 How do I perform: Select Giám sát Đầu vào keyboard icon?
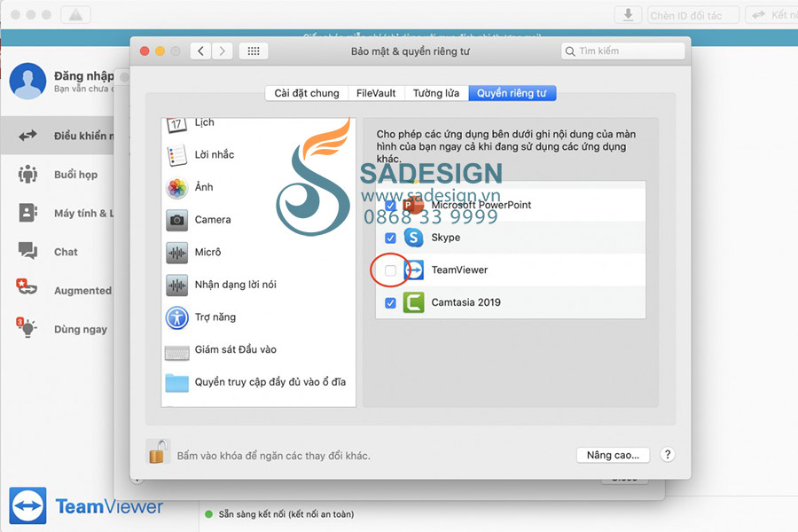point(177,352)
